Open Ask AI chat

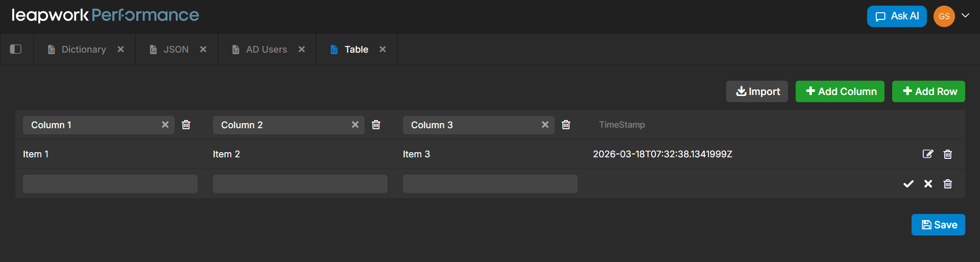click(x=896, y=16)
